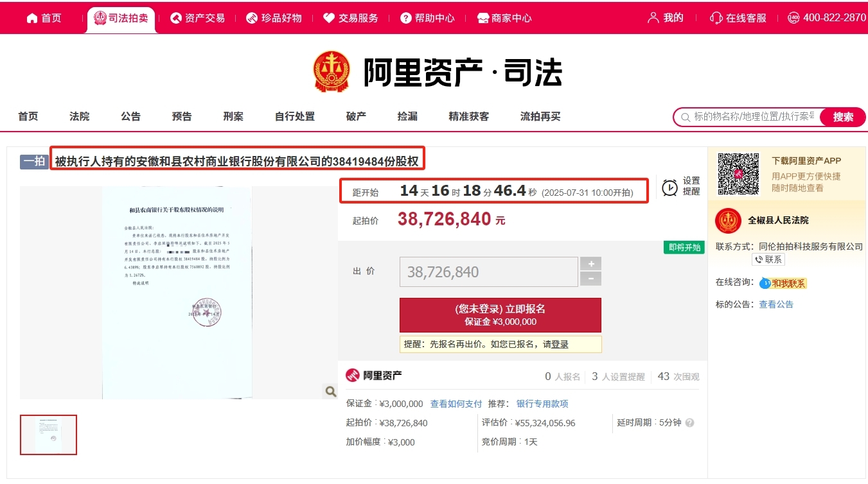This screenshot has width=868, height=484.
Task: Select the document thumbnail below the main image
Action: pyautogui.click(x=48, y=435)
